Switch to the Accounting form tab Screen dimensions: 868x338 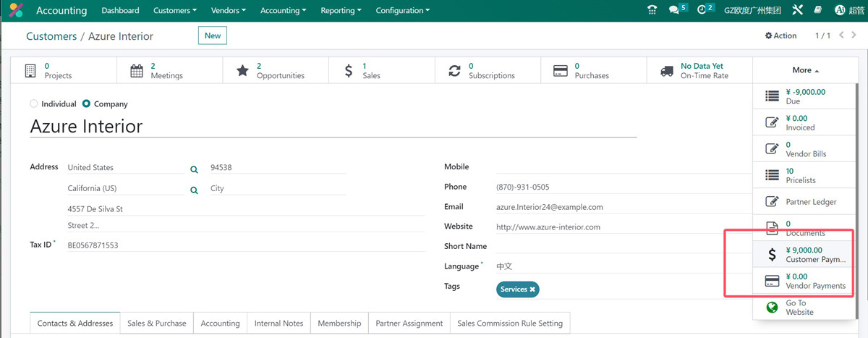pyautogui.click(x=220, y=324)
